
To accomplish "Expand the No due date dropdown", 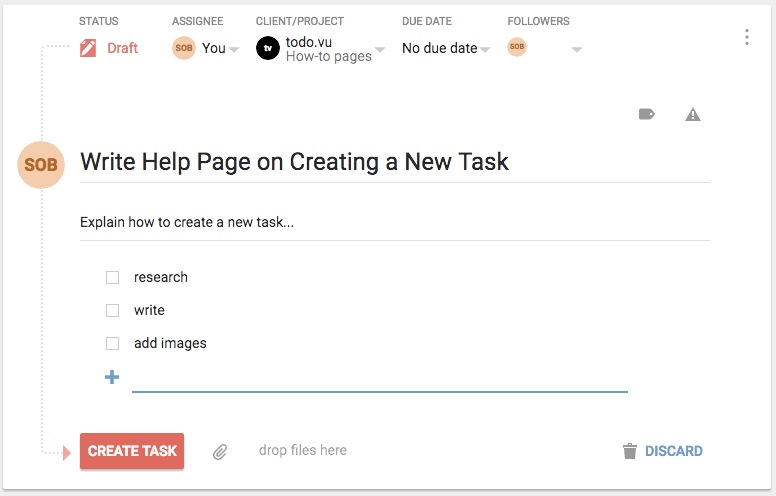I will (x=485, y=49).
